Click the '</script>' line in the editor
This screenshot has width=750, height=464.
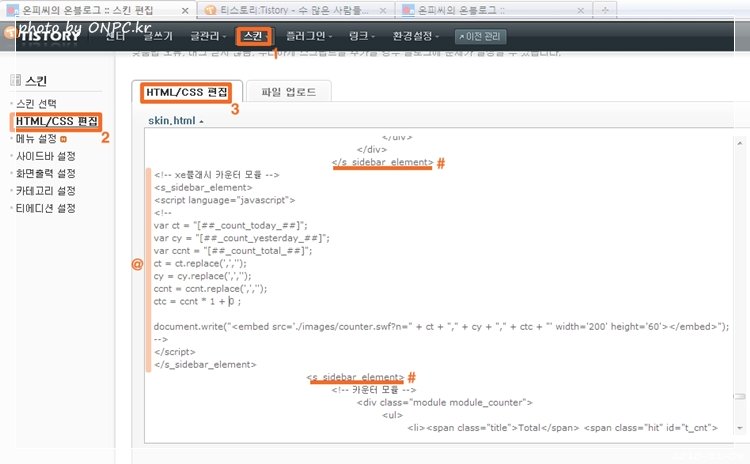click(175, 352)
